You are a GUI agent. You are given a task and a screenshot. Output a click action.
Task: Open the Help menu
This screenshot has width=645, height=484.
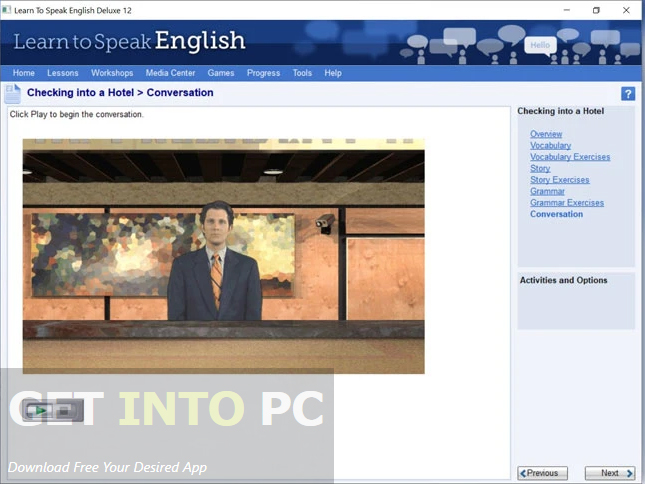click(333, 73)
